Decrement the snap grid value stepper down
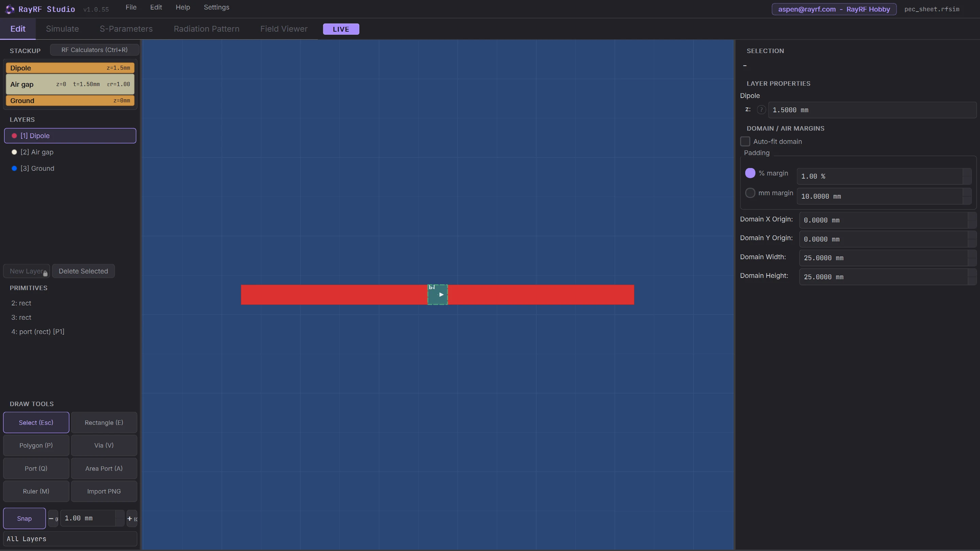The height and width of the screenshot is (551, 980). tap(120, 522)
